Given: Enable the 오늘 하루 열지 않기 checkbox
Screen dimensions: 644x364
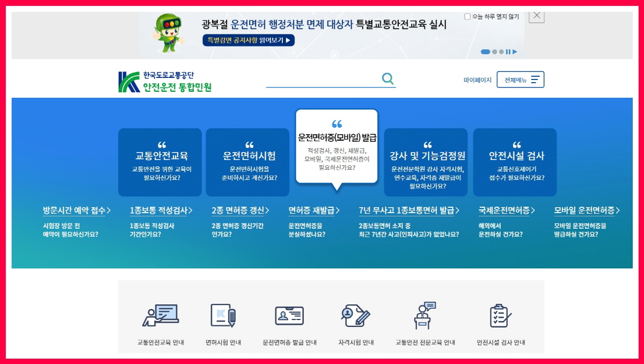Looking at the screenshot, I should pyautogui.click(x=467, y=16).
